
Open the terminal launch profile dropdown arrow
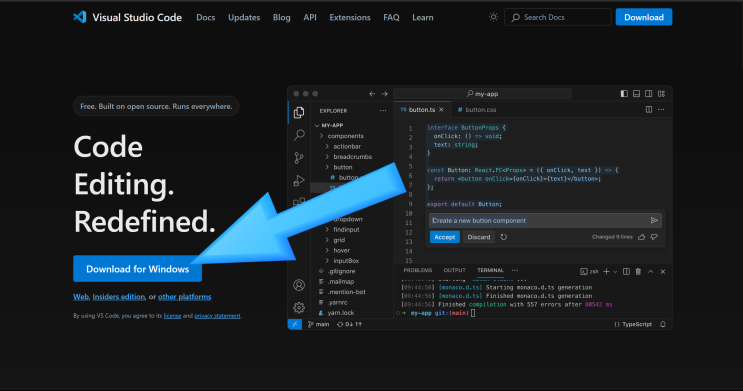[x=615, y=272]
